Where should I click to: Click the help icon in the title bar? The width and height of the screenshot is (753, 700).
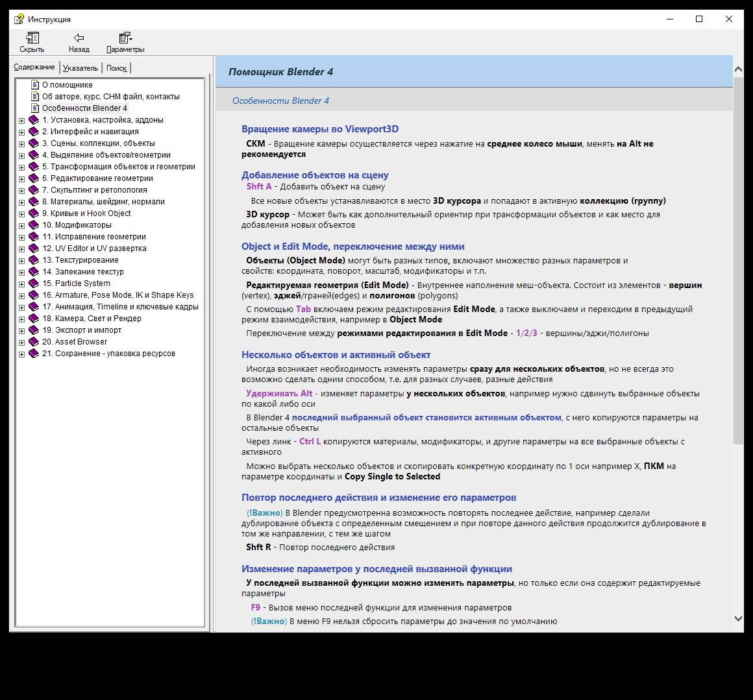19,19
